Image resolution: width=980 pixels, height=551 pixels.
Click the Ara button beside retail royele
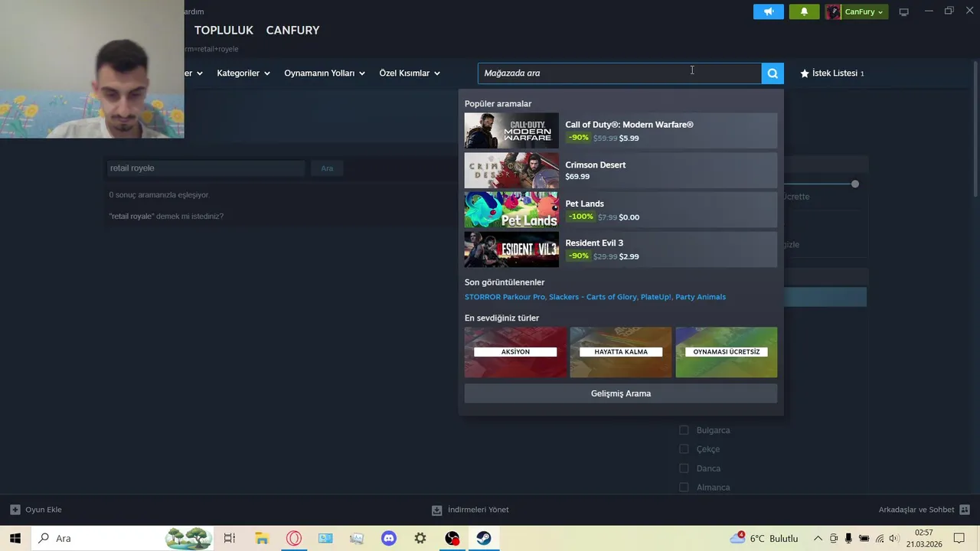coord(327,168)
